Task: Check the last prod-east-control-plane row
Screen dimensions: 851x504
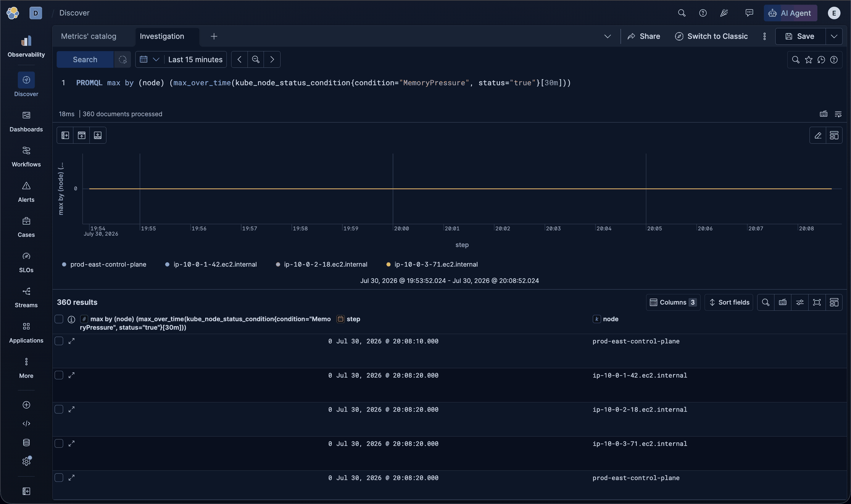Action: point(59,478)
